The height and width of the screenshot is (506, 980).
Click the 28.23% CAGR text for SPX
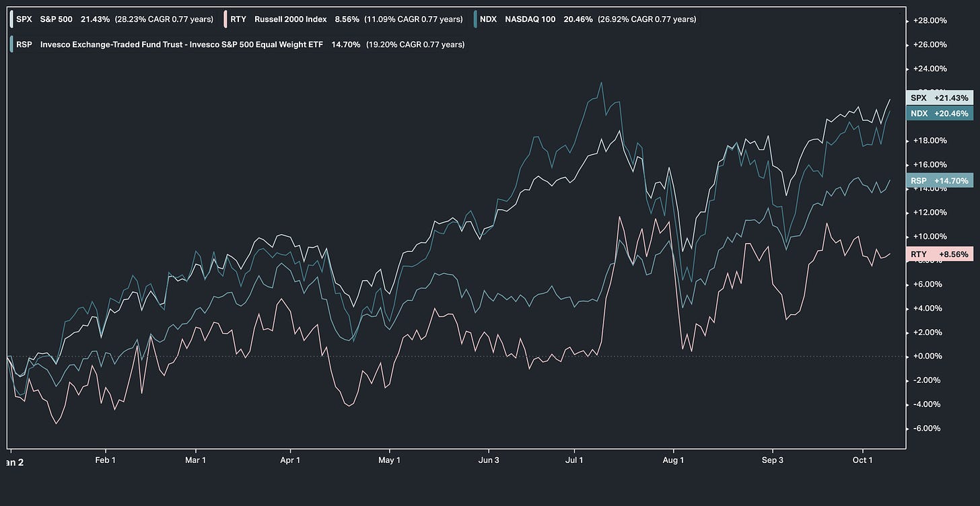[x=164, y=20]
